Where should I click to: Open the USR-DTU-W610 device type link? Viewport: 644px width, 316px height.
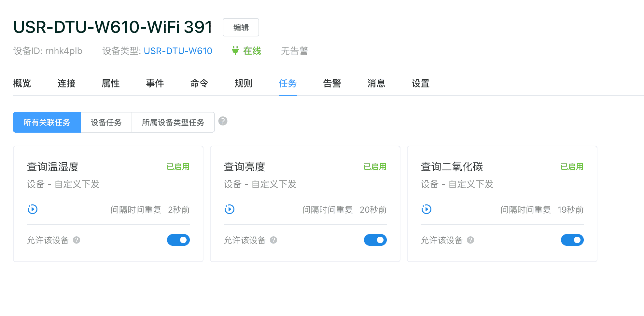pyautogui.click(x=178, y=51)
